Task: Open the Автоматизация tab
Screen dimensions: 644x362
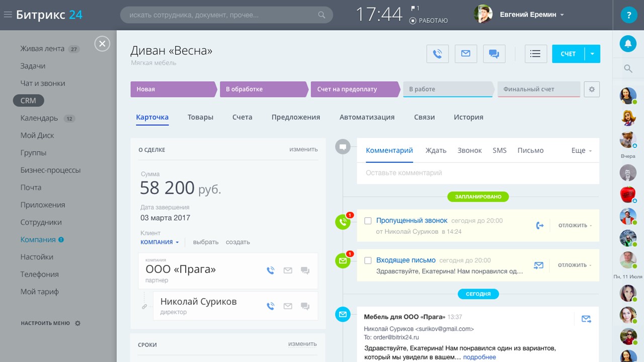Action: click(367, 117)
